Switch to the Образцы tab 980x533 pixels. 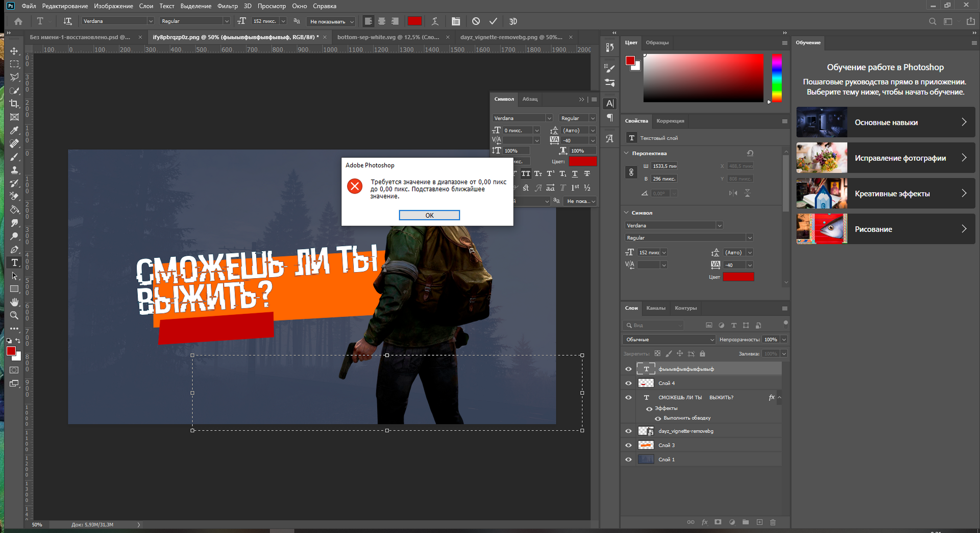point(657,42)
